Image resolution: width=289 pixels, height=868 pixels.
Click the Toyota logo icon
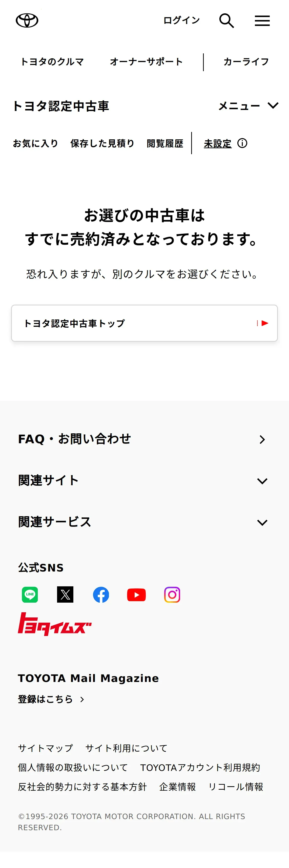(x=27, y=21)
